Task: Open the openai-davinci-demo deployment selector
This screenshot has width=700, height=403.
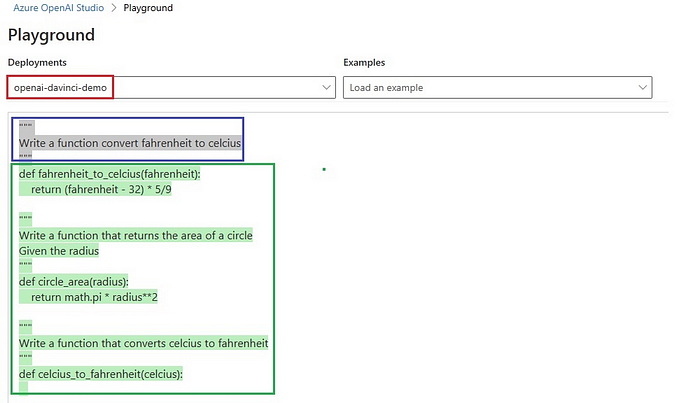Action: 171,87
